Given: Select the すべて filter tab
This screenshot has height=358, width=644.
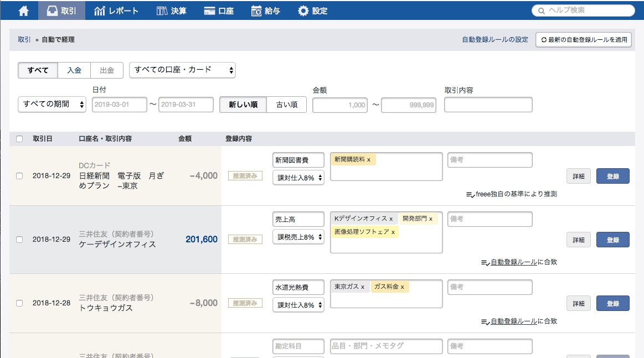Looking at the screenshot, I should 38,70.
